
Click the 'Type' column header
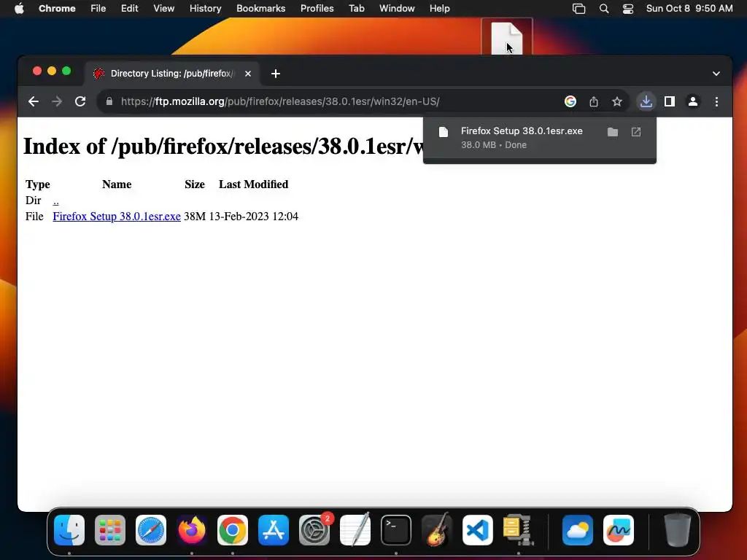(38, 184)
